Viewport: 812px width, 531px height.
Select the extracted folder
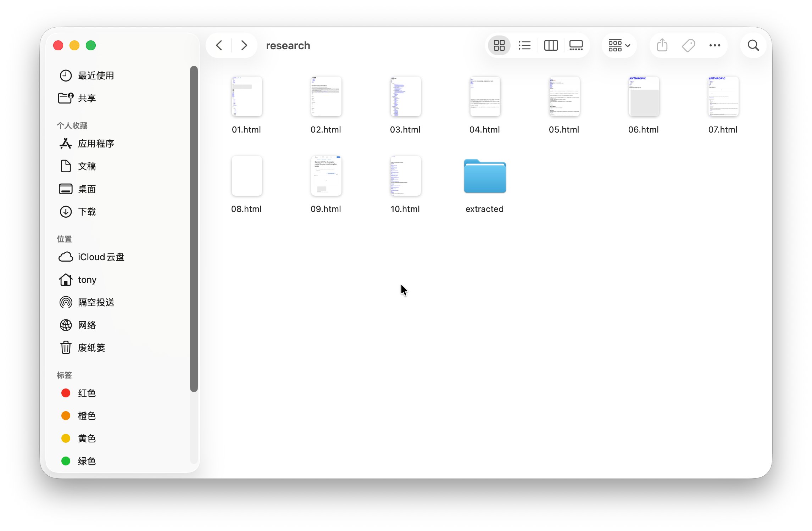(x=484, y=176)
